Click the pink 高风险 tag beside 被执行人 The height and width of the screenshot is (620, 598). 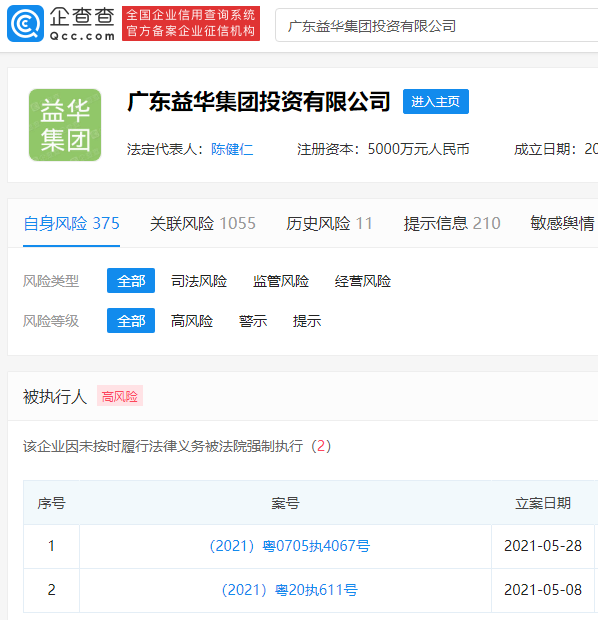click(x=120, y=396)
